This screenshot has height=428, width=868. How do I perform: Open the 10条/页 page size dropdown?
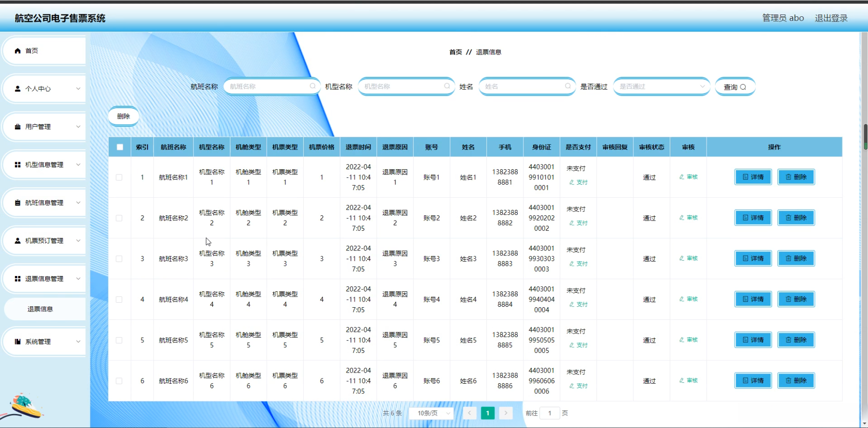431,413
